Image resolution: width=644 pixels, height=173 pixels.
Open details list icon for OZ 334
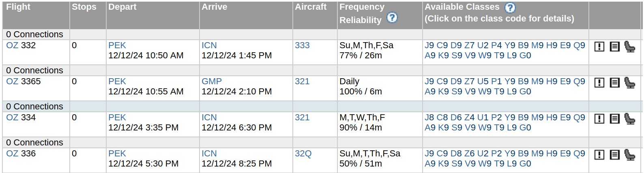(x=614, y=119)
